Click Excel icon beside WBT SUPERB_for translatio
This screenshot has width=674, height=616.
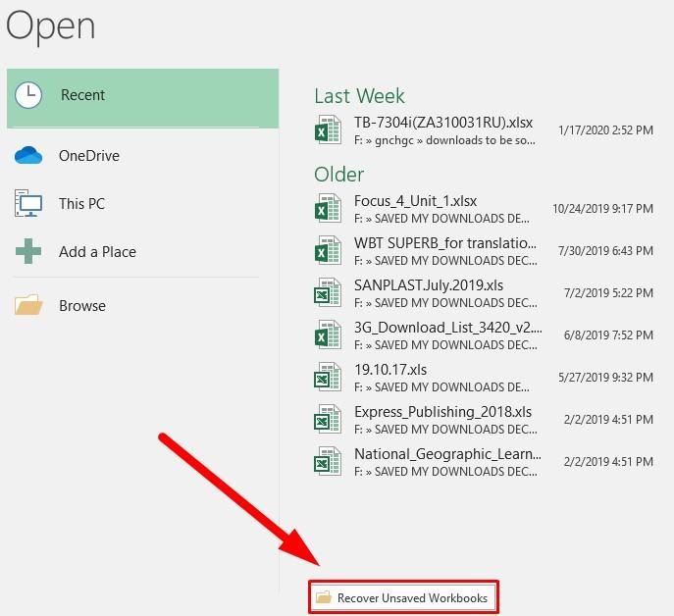click(x=328, y=250)
